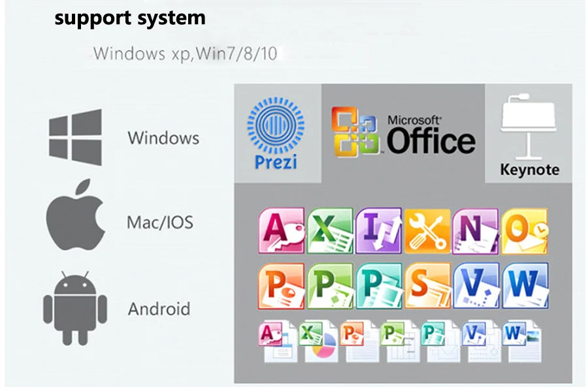Open the blue Word application icon
This screenshot has width=588, height=387.
click(525, 286)
